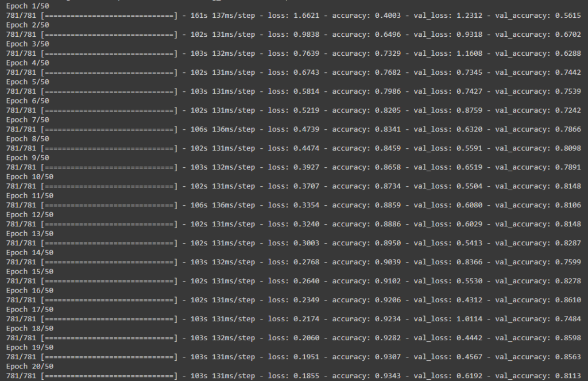Select the 'Epoch 10/50' line
The height and width of the screenshot is (381, 588).
tap(30, 176)
